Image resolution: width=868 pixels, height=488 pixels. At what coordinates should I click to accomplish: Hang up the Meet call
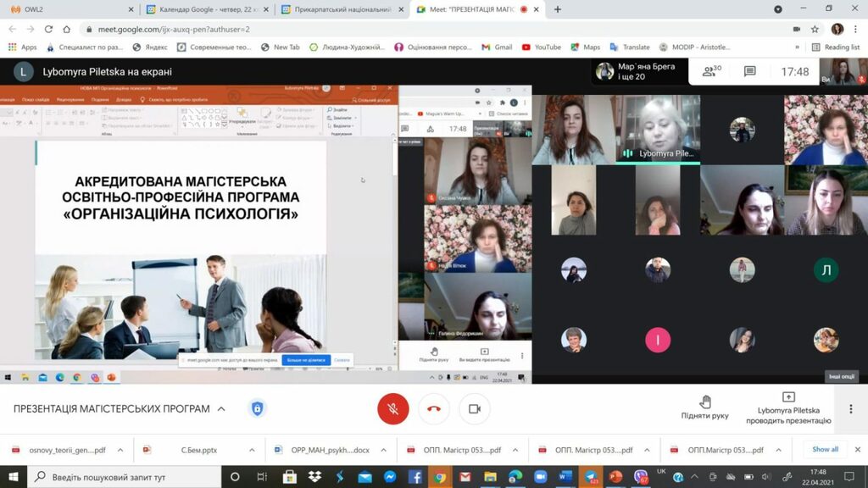[x=434, y=408]
